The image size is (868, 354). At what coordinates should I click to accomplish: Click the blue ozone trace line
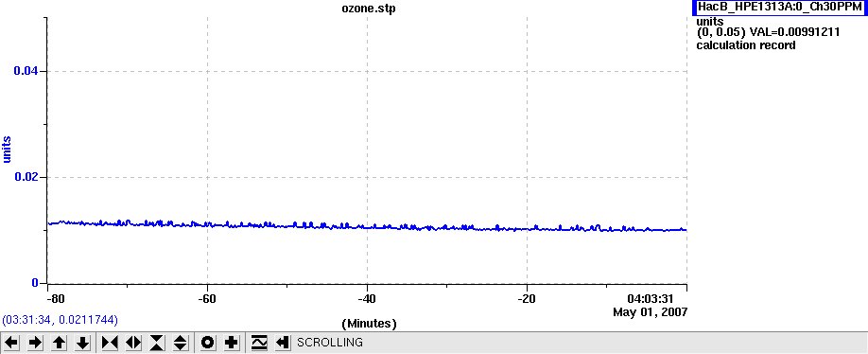tap(367, 226)
